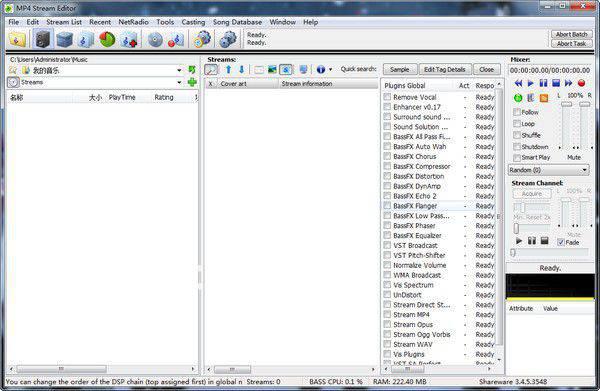Enable the Shuffle checkbox in Mixer
This screenshot has width=600, height=391.
click(x=517, y=135)
